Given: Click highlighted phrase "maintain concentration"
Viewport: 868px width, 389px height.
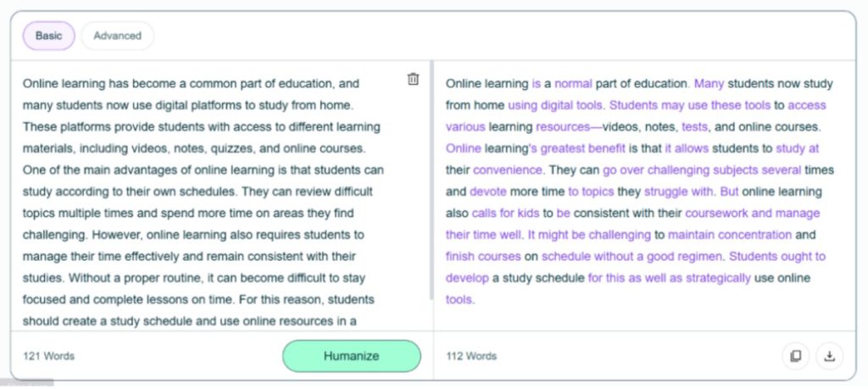Looking at the screenshot, I should (x=730, y=235).
